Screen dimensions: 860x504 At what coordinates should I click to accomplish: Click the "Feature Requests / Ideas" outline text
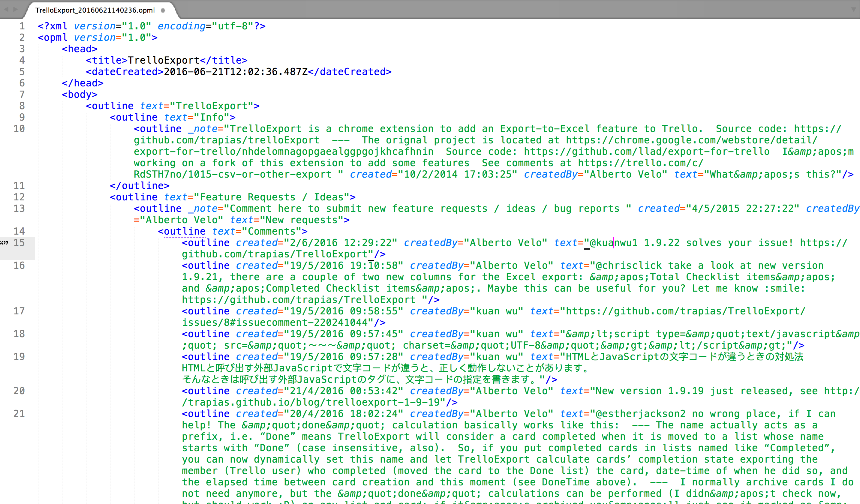[272, 197]
